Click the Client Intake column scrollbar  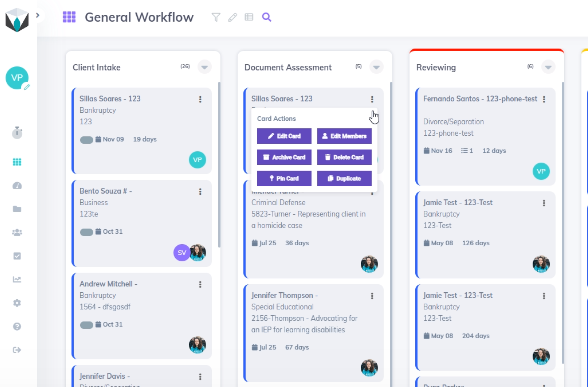(219, 164)
